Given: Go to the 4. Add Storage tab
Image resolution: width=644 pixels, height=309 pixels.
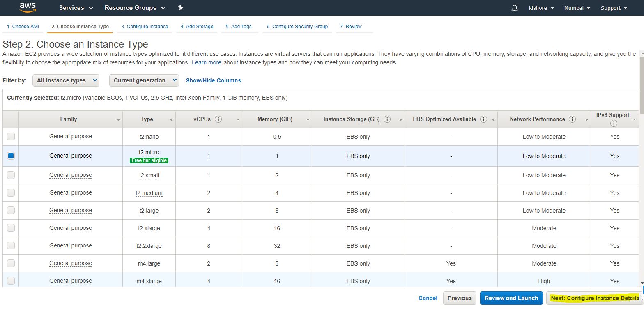Looking at the screenshot, I should pos(197,27).
